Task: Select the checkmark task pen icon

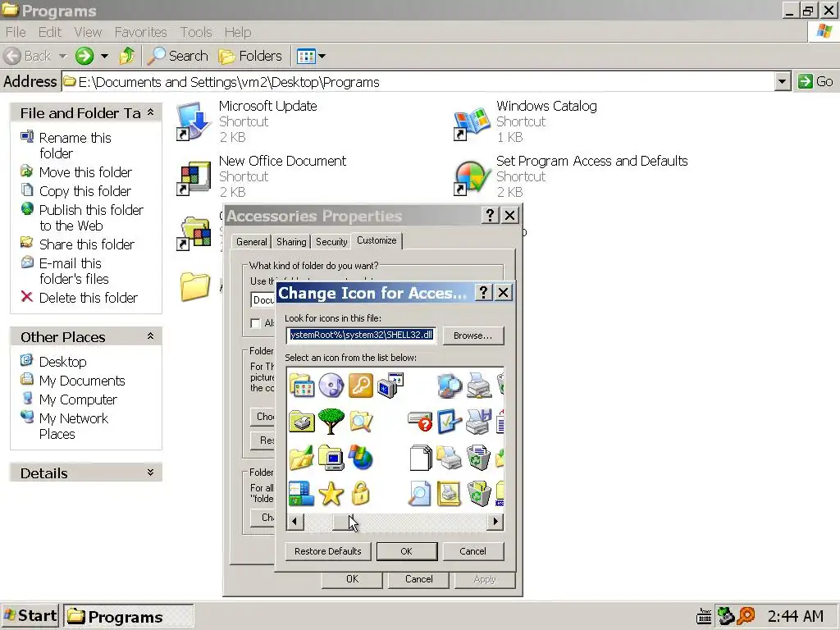Action: click(x=449, y=422)
